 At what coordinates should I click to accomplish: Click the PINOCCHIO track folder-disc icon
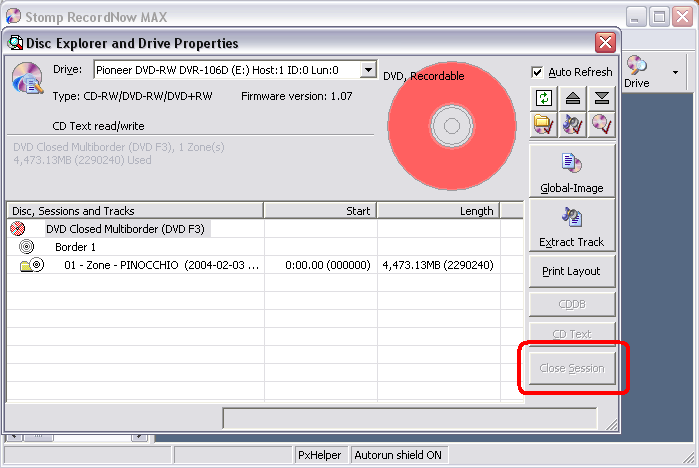[x=32, y=265]
